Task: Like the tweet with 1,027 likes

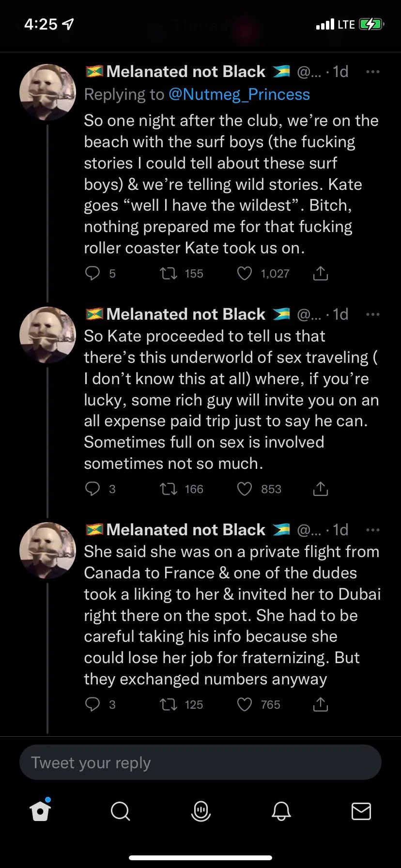Action: tap(245, 274)
